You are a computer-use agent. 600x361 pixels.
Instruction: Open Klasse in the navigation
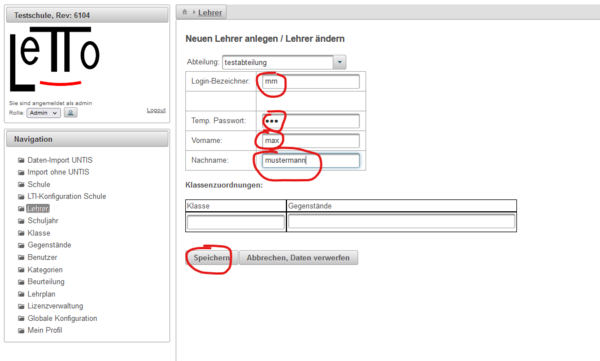[x=39, y=233]
